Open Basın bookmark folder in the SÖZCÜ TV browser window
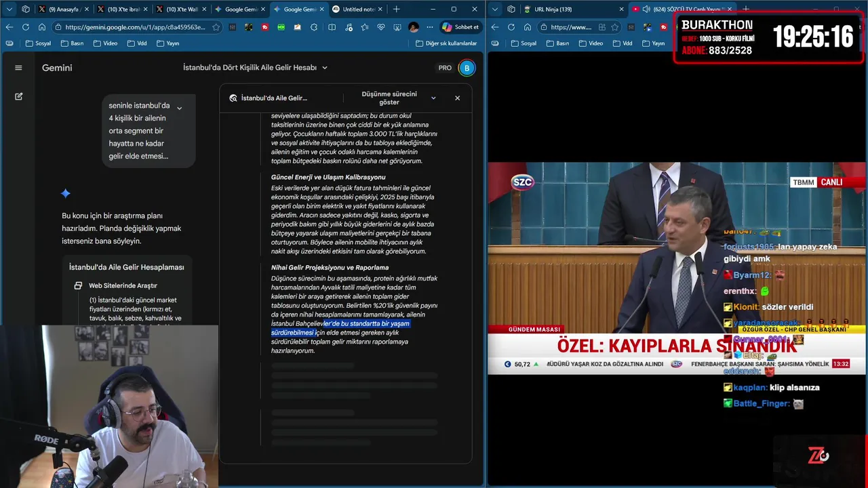Image resolution: width=868 pixels, height=488 pixels. [557, 43]
